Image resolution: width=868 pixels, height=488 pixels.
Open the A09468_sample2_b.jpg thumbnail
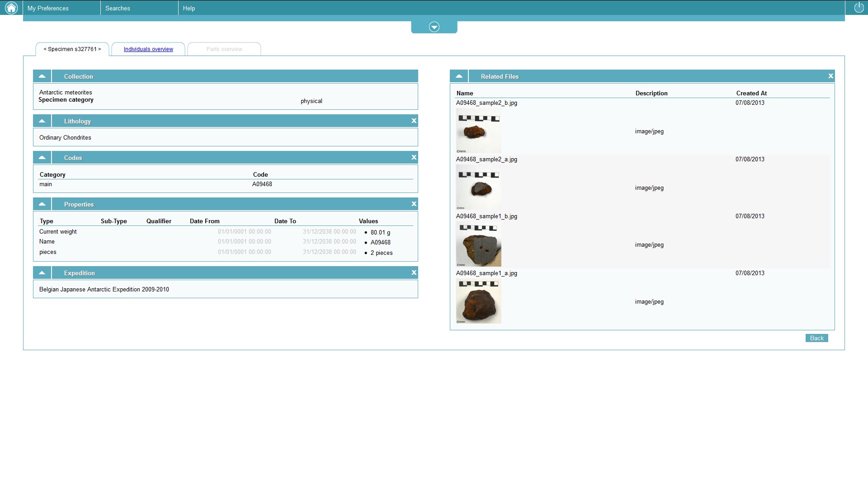tap(478, 131)
